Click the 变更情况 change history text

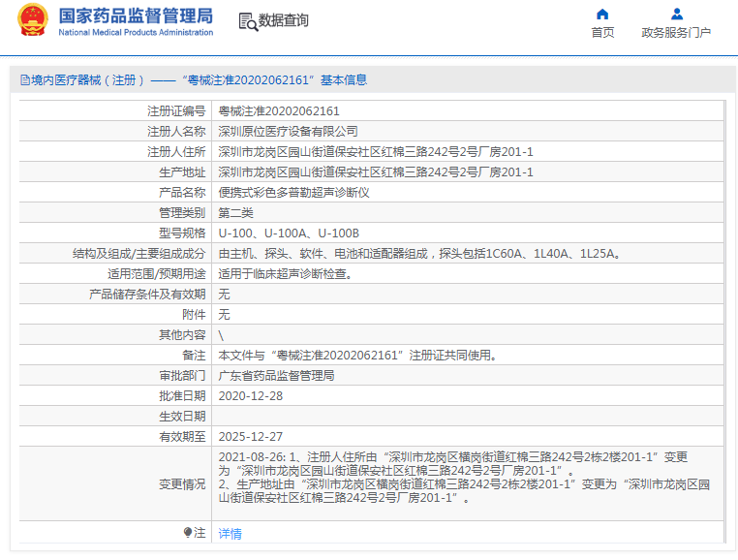(x=465, y=477)
